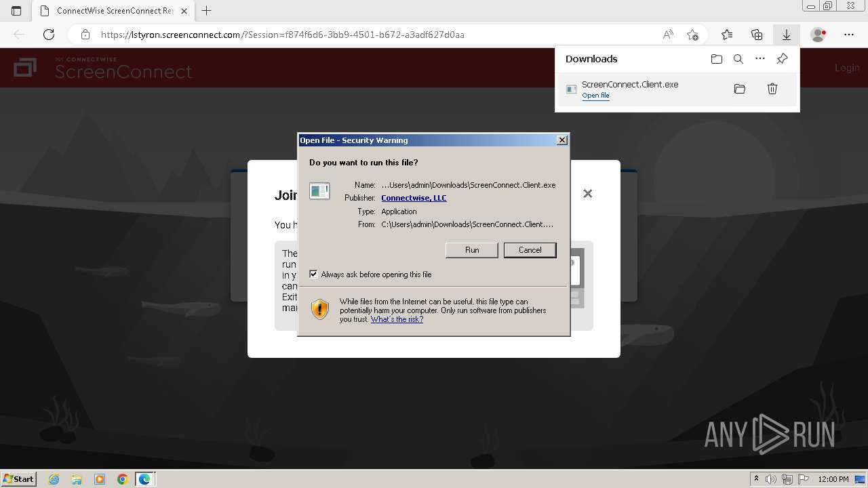
Task: Show hidden system tray icons
Action: point(756,479)
